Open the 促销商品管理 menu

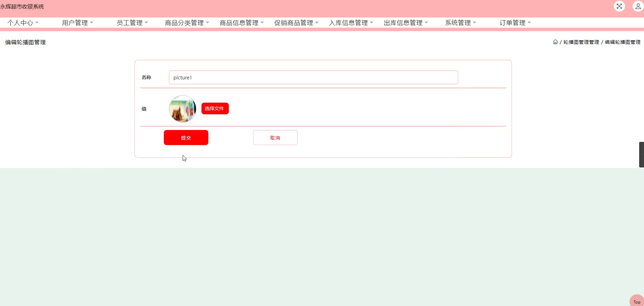296,23
